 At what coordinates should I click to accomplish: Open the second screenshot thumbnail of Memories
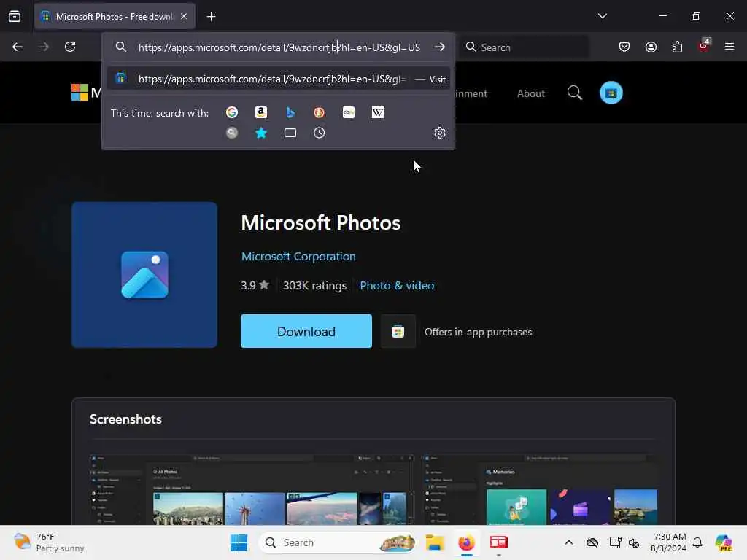click(x=539, y=489)
